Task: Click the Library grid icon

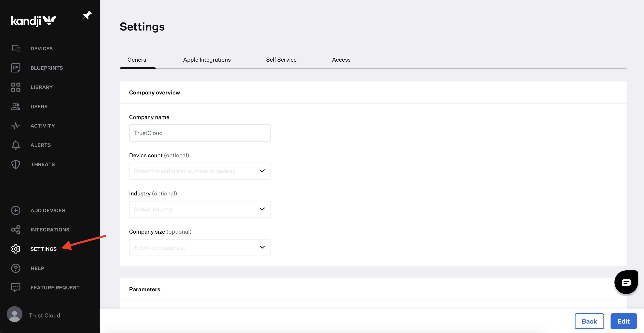Action: pyautogui.click(x=16, y=87)
